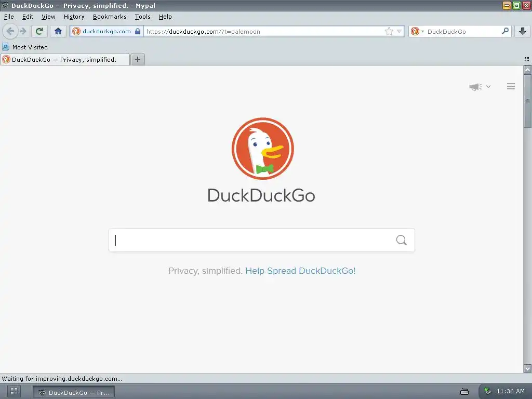Click the search magnifier inside page search box
Image resolution: width=532 pixels, height=399 pixels.
[402, 240]
